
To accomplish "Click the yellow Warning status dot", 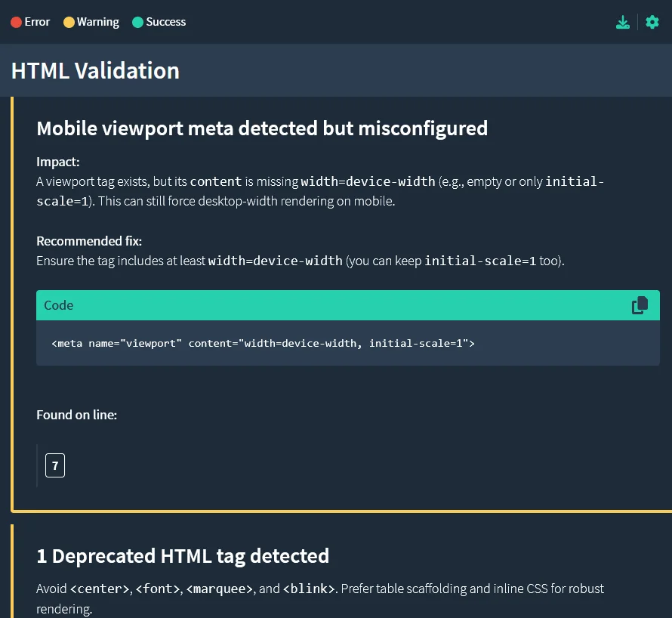I will tap(69, 22).
